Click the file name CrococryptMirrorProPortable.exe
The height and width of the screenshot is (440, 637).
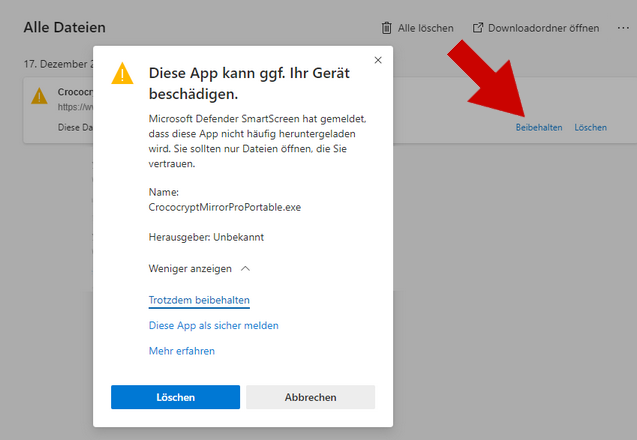pyautogui.click(x=225, y=207)
